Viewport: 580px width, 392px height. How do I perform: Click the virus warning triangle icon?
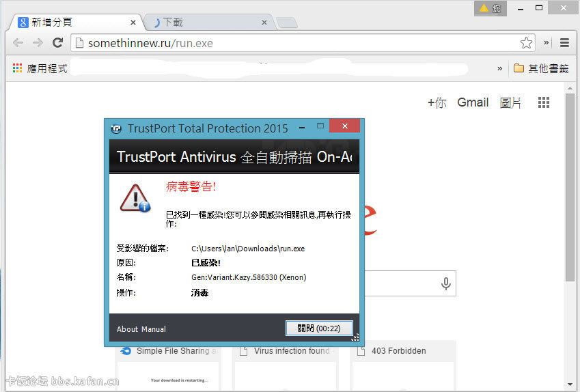[x=135, y=197]
